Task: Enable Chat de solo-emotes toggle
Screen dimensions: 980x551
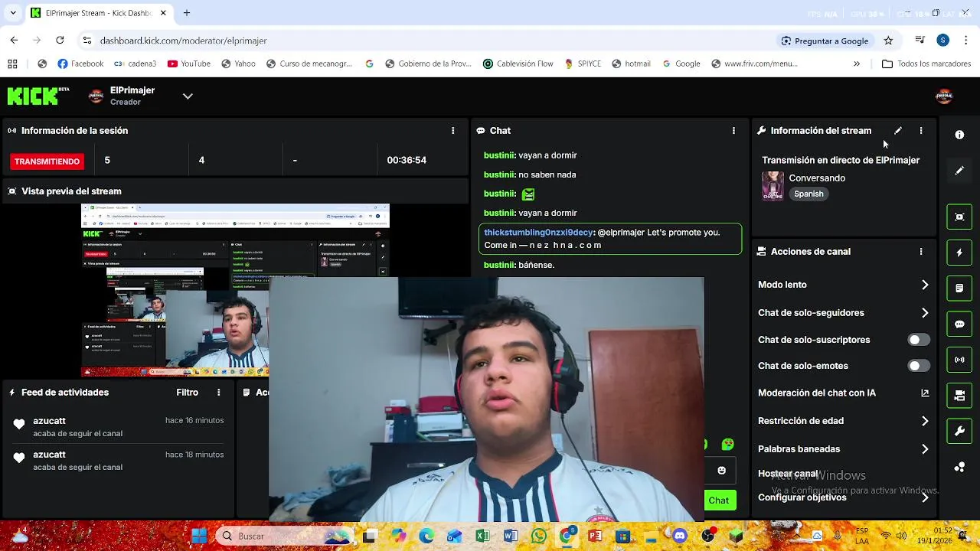Action: click(x=919, y=366)
